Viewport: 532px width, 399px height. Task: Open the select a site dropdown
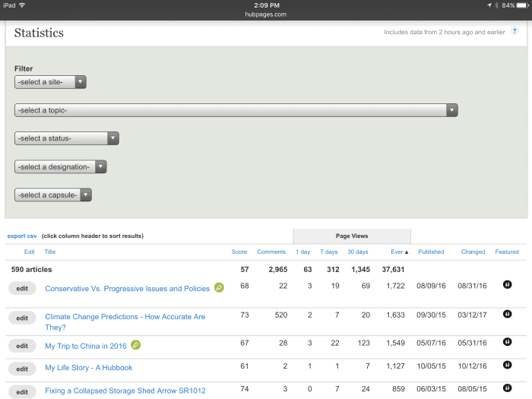[x=50, y=82]
